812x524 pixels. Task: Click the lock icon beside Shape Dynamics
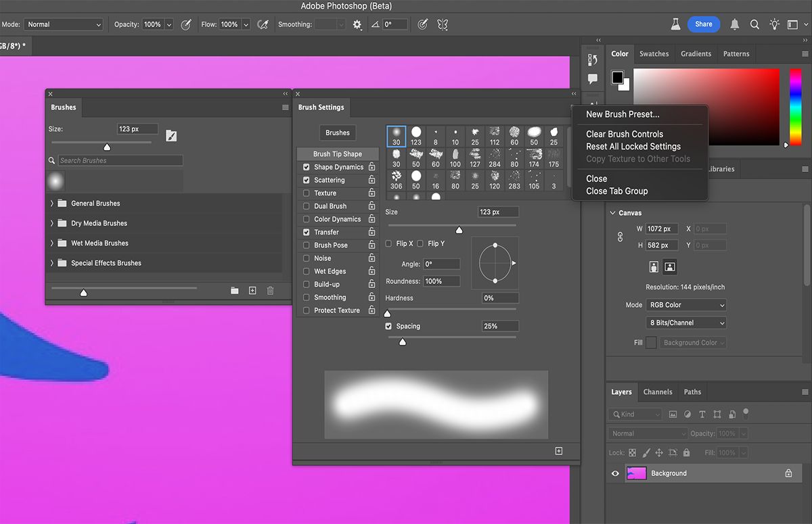coord(371,167)
